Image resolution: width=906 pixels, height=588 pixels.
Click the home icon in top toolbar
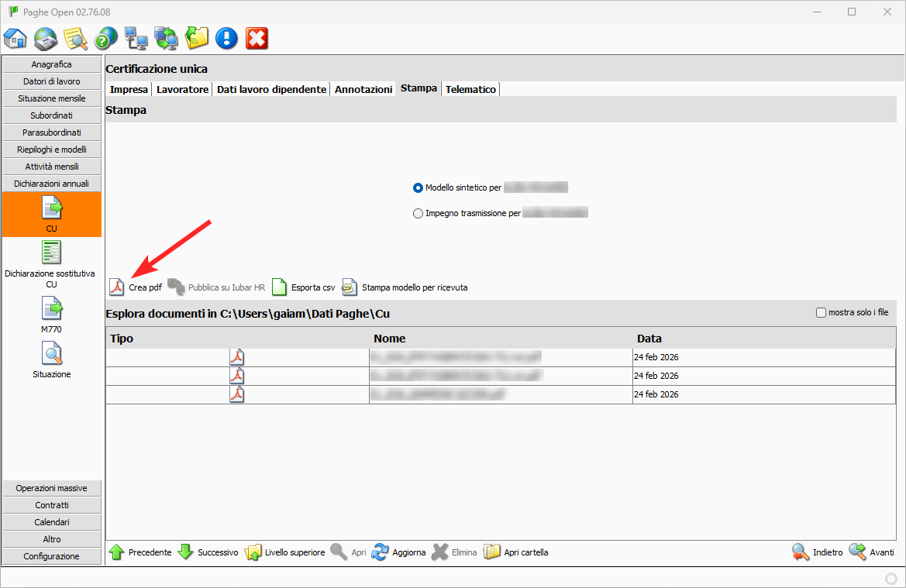(16, 37)
